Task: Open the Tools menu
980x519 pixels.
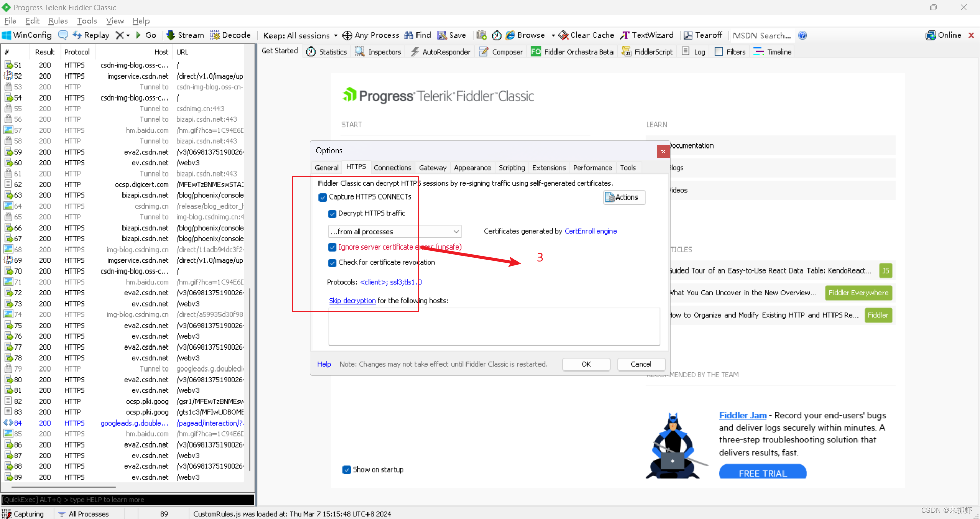Action: tap(87, 21)
